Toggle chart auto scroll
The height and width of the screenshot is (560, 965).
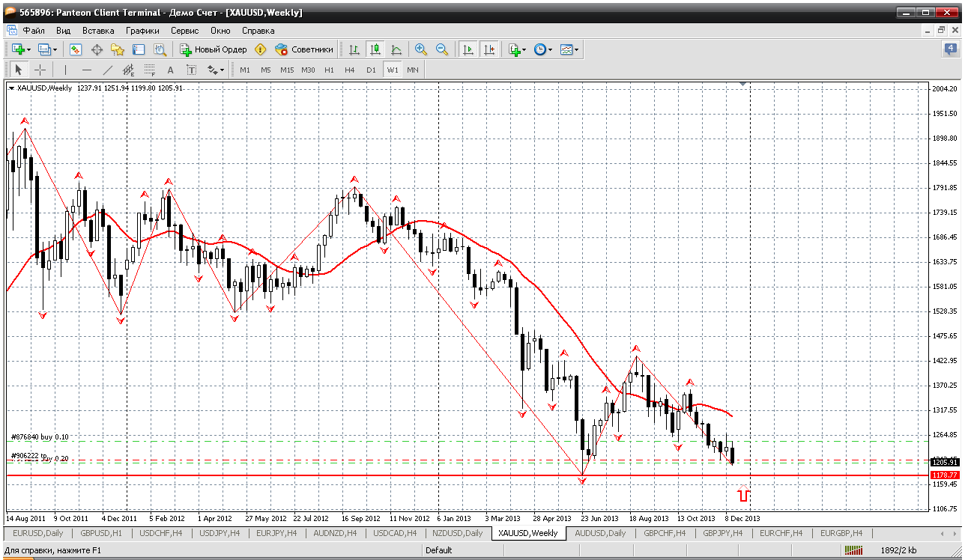coord(468,49)
